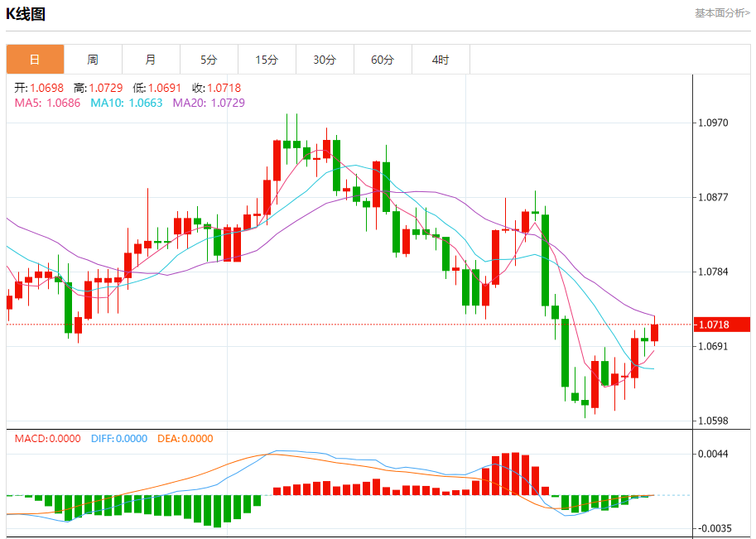This screenshot has width=756, height=539.
Task: Open the 基本面分析 link
Action: [722, 13]
